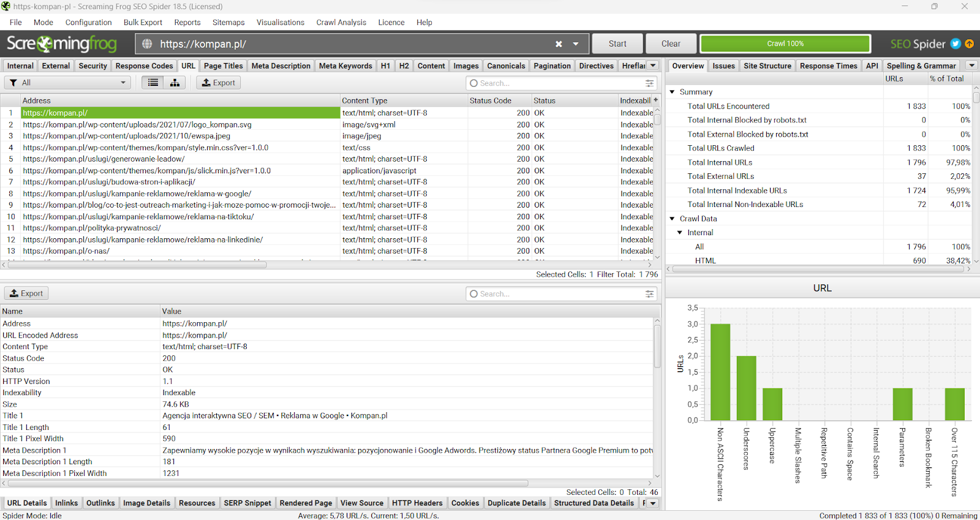Switch to list view icon
980x520 pixels.
pos(153,83)
